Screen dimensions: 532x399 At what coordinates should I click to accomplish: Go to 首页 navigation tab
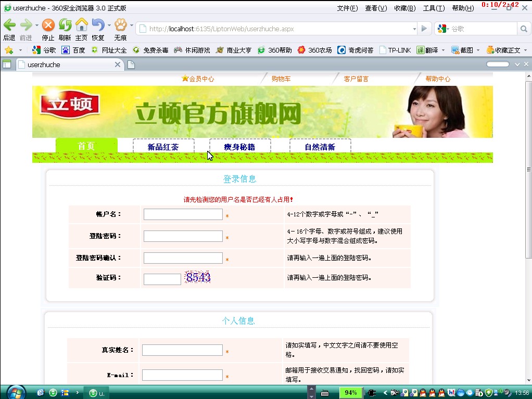pos(86,146)
